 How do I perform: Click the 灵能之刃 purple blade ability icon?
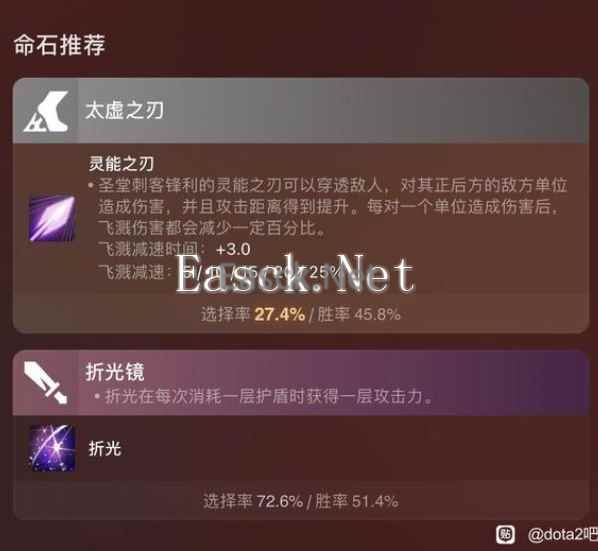52,218
